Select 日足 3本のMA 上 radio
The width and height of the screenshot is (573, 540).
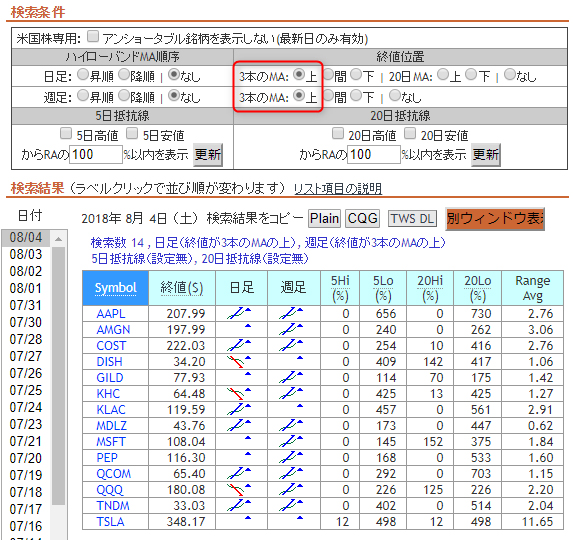(299, 75)
